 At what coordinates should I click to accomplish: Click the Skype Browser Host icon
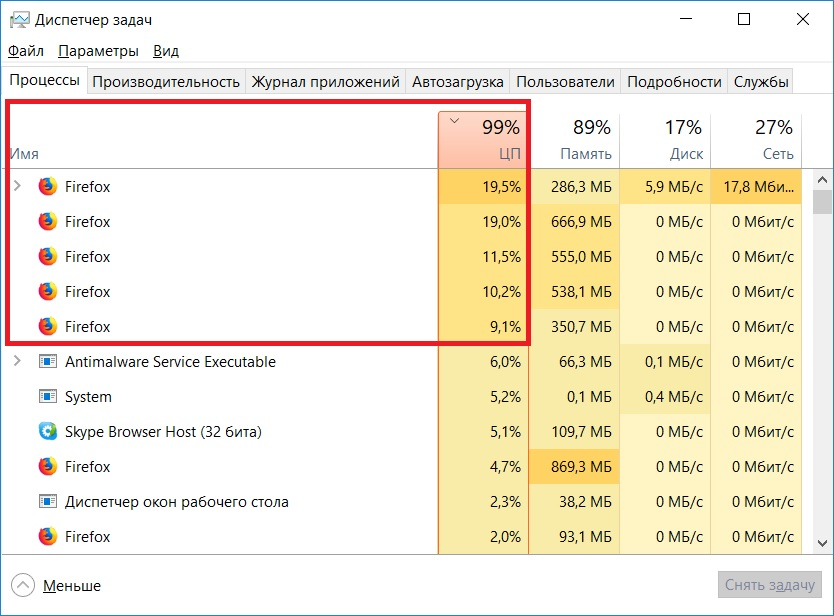[47, 432]
